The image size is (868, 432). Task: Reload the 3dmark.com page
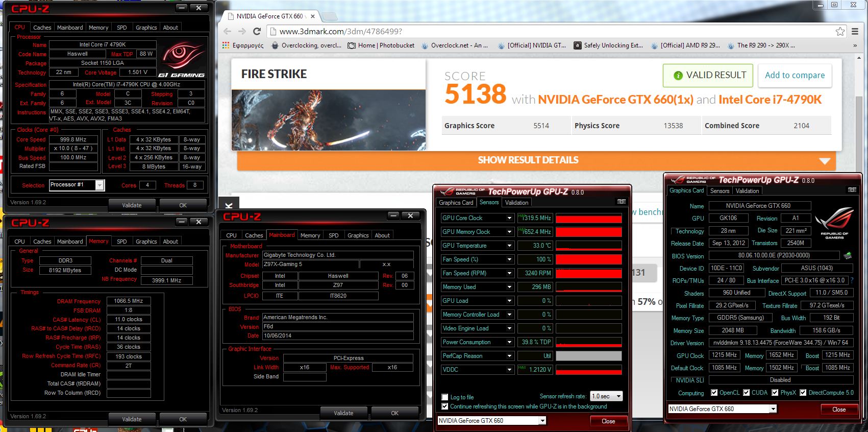click(257, 31)
